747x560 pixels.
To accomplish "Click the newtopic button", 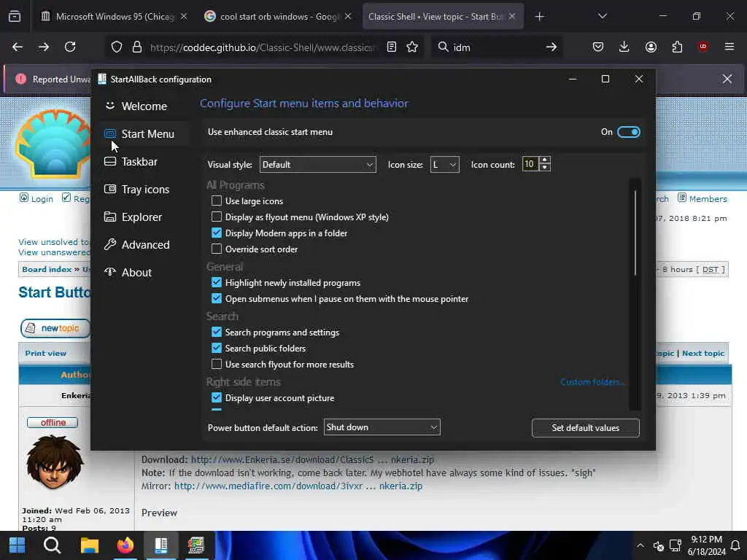I will pos(55,328).
